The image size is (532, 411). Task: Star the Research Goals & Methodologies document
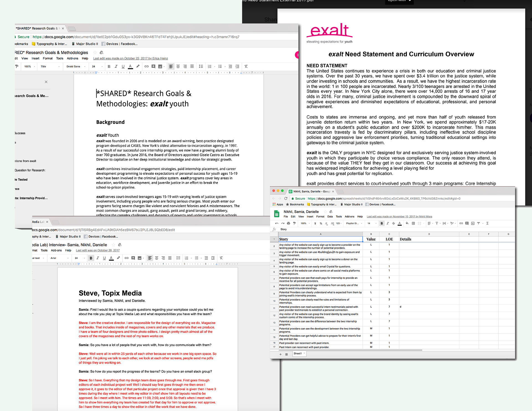click(x=95, y=53)
